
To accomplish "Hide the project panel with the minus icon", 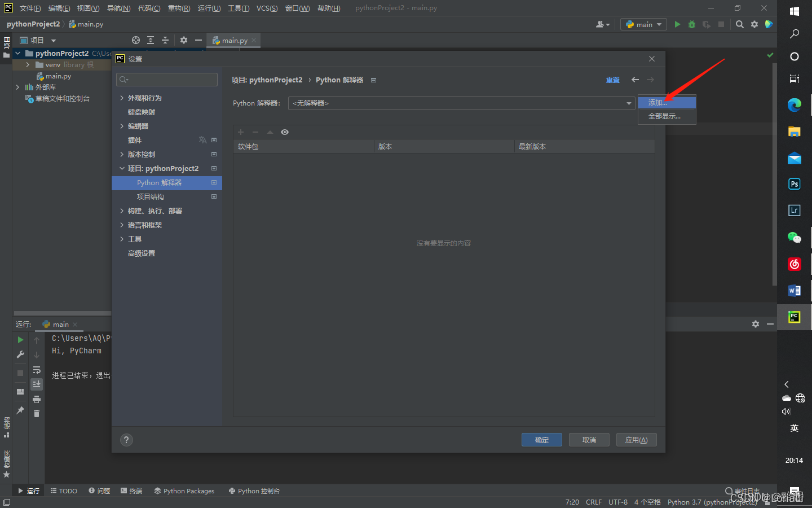I will click(198, 40).
